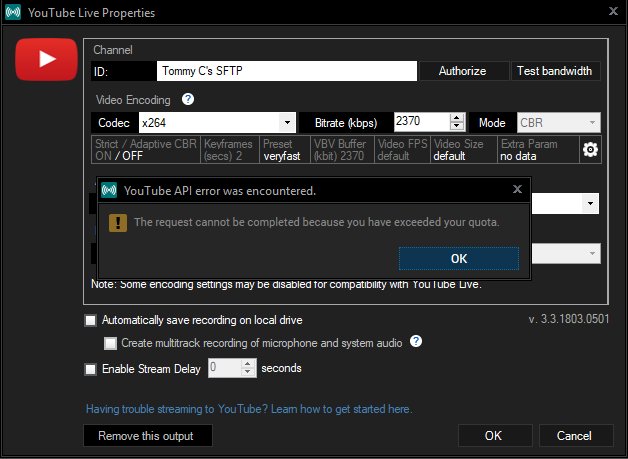The height and width of the screenshot is (459, 628).
Task: Open the Codec x264 dropdown
Action: 287,123
